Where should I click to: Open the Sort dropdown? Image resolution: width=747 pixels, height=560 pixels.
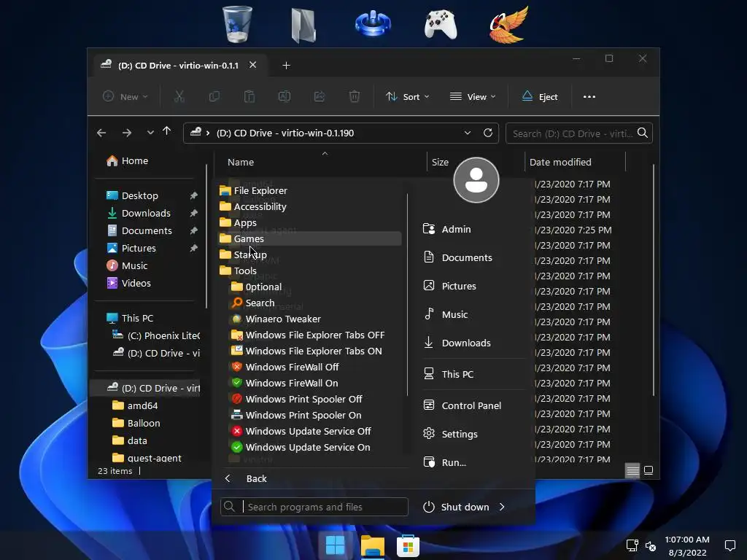tap(407, 97)
